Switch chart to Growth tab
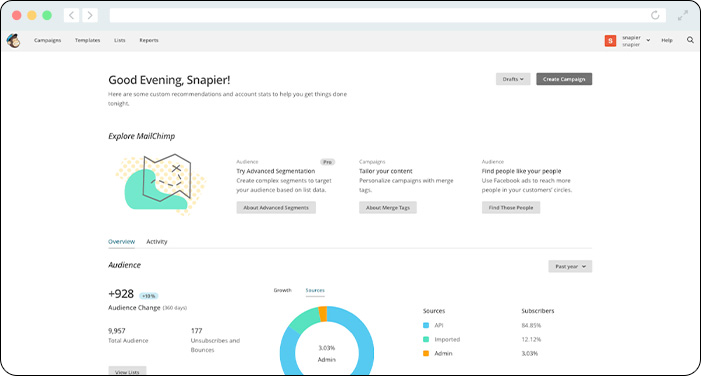701x376 pixels. point(283,290)
